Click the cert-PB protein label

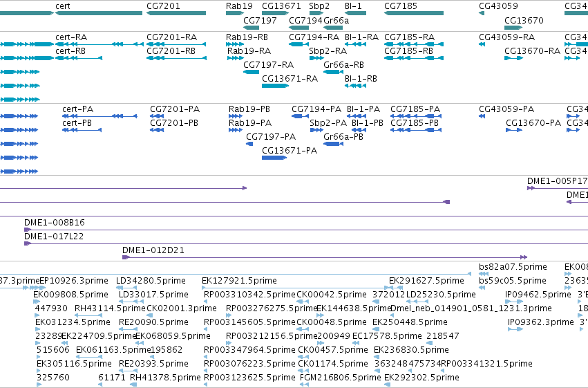coord(77,123)
